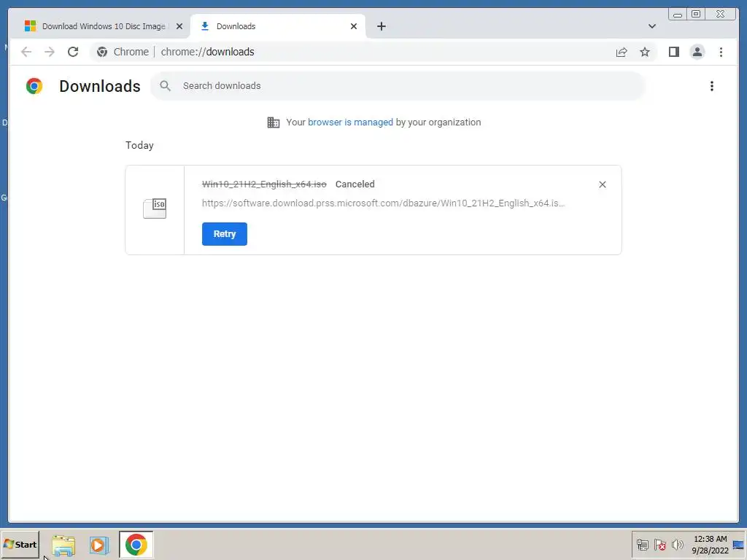Click the ISO file icon of canceled download
This screenshot has width=747, height=560.
pos(155,209)
